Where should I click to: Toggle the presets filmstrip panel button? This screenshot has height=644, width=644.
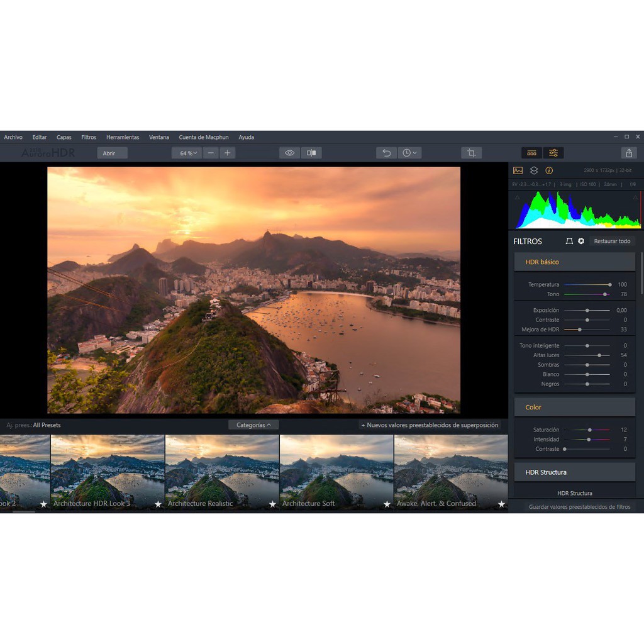(531, 153)
